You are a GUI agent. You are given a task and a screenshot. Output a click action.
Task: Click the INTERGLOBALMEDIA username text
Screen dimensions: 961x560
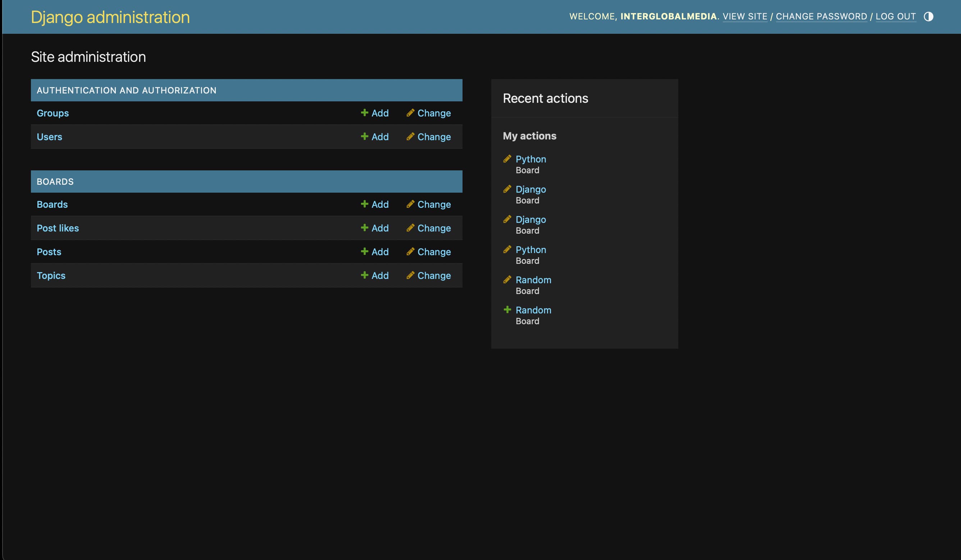tap(668, 17)
